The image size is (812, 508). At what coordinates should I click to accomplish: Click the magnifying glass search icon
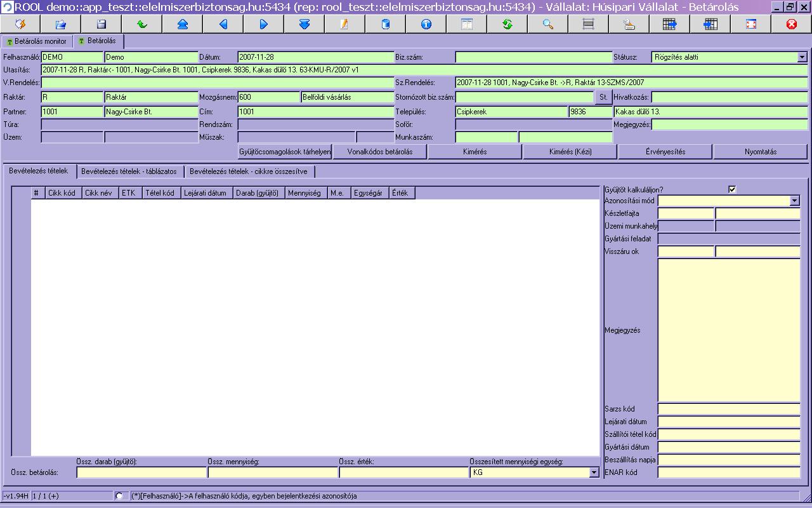click(x=548, y=24)
